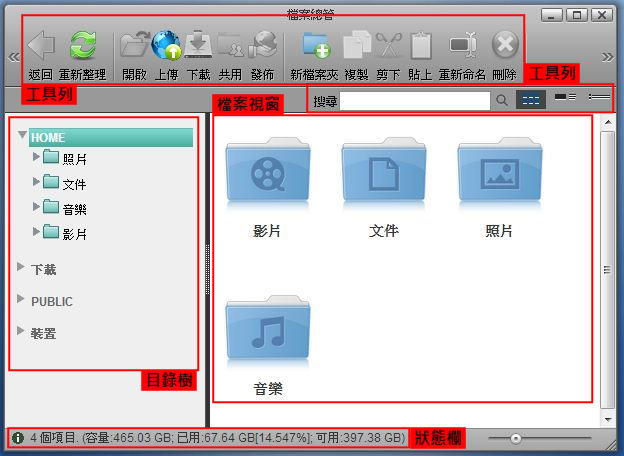Click the 重新整理 refresh icon
Viewport: 624px width, 456px height.
coord(82,46)
